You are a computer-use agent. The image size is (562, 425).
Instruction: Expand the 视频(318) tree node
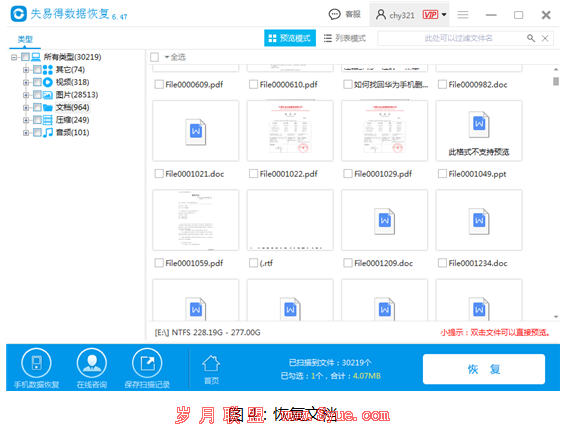point(26,82)
